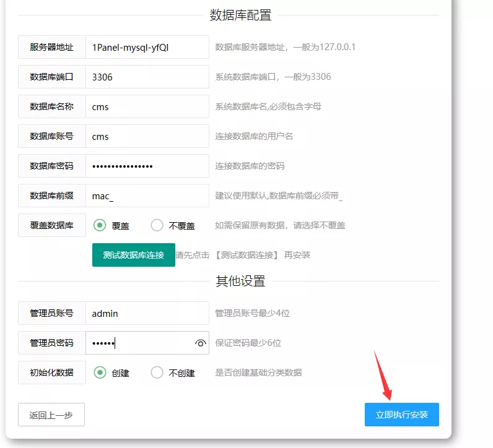Select the 不覆盖 radio option
This screenshot has height=448, width=493.
tap(157, 225)
